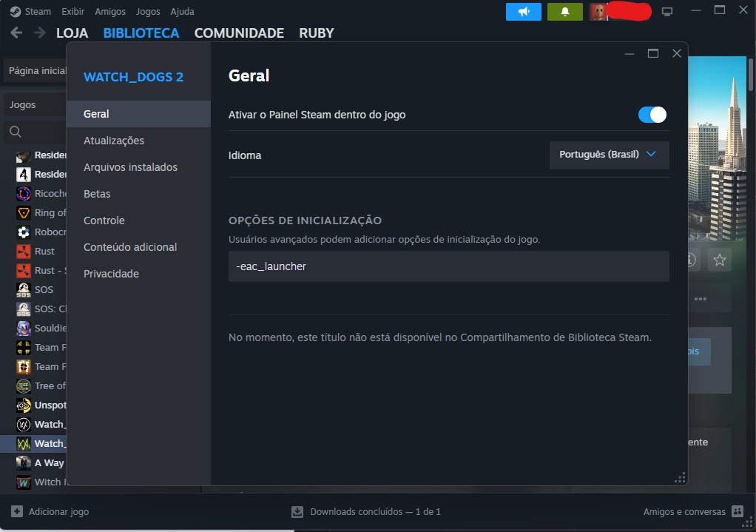Open the announcements megaphone button
Screen dimensions: 756x532
(x=523, y=12)
